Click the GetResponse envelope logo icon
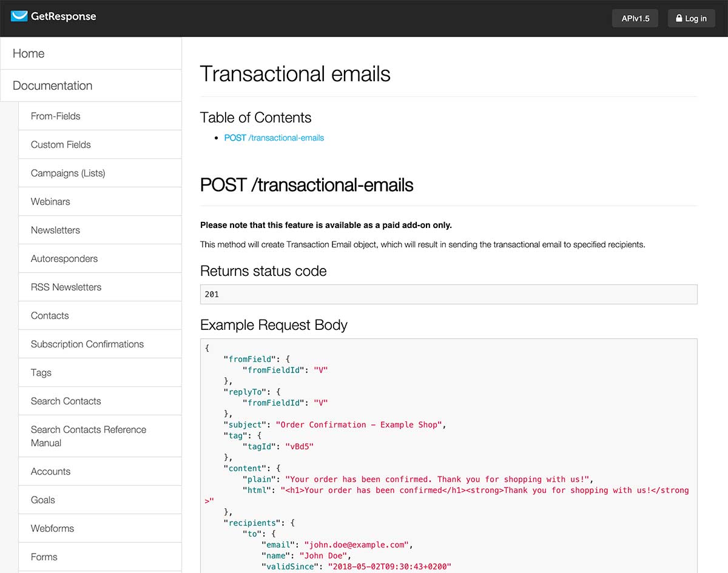The height and width of the screenshot is (573, 728). coord(19,16)
